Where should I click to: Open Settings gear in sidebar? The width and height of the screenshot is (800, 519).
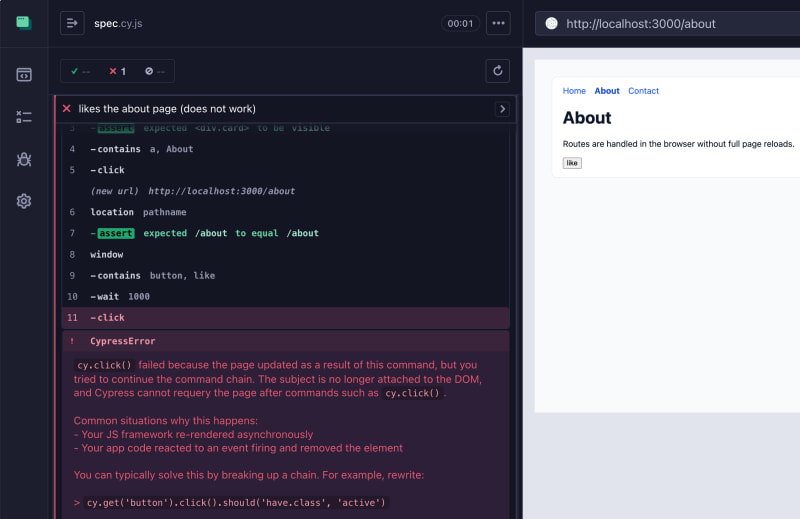coord(23,201)
